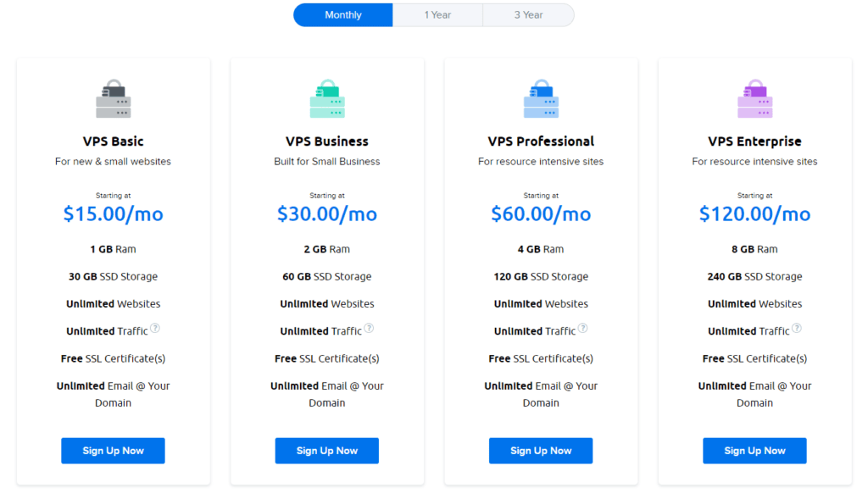The image size is (868, 499).
Task: Sign up for the VPS Professional plan
Action: coord(541,451)
